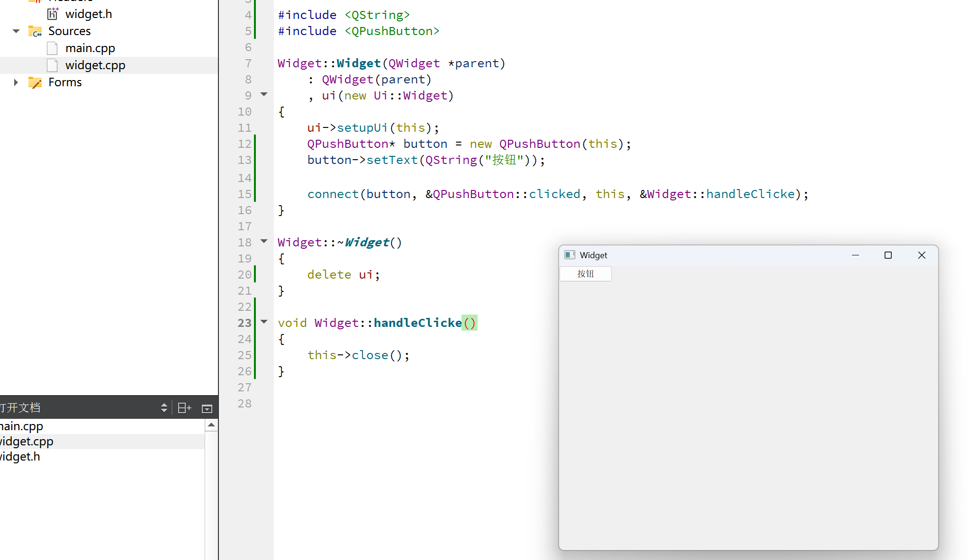
Task: Click the Forms folder icon
Action: 35,82
